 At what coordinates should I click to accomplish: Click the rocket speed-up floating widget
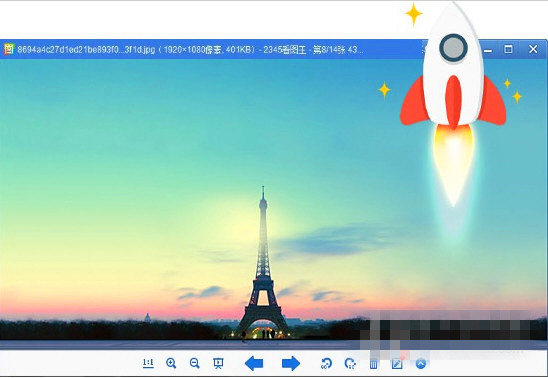(453, 105)
